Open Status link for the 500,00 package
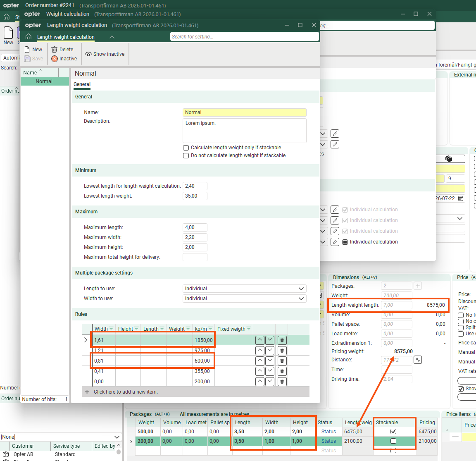Screen dimensions: 476x461 (x=328, y=432)
